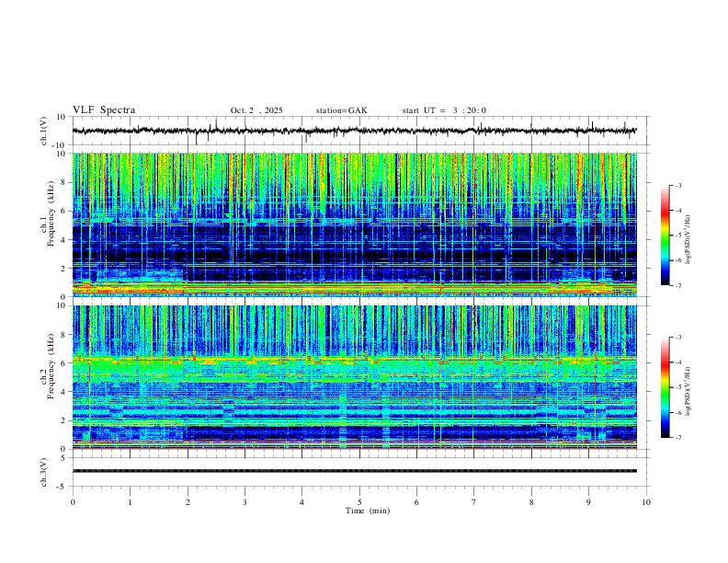Click the "VLF Spectra" plot title
728x563 pixels.
(104, 110)
